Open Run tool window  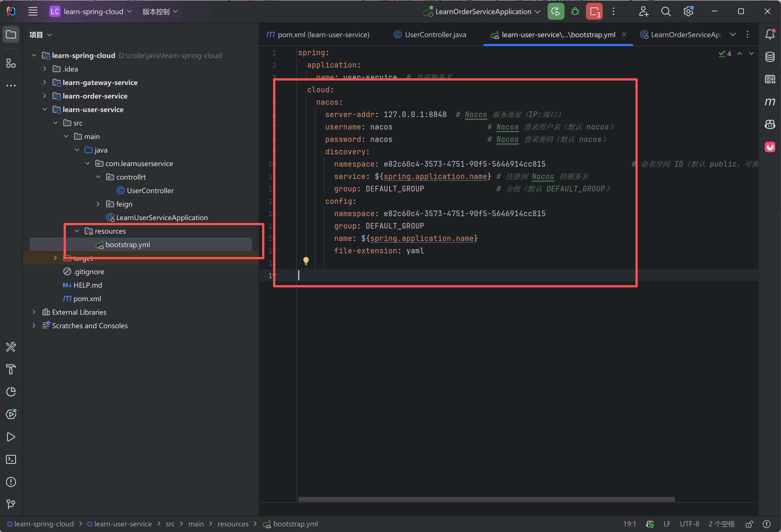(11, 437)
